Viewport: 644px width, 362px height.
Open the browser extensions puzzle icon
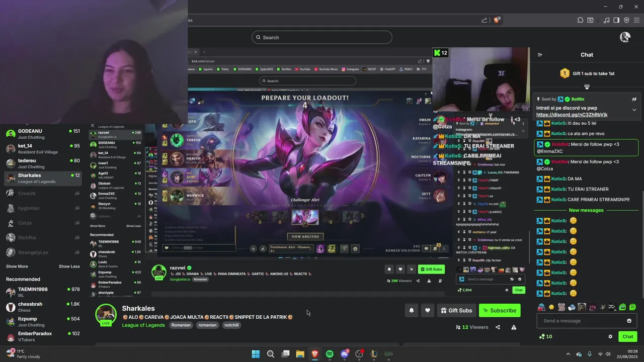coord(580,20)
